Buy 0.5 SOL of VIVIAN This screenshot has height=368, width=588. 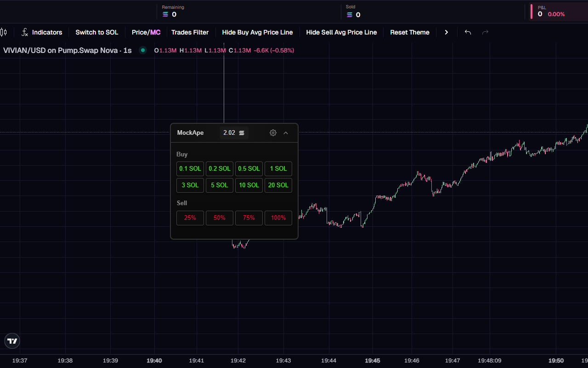click(249, 168)
